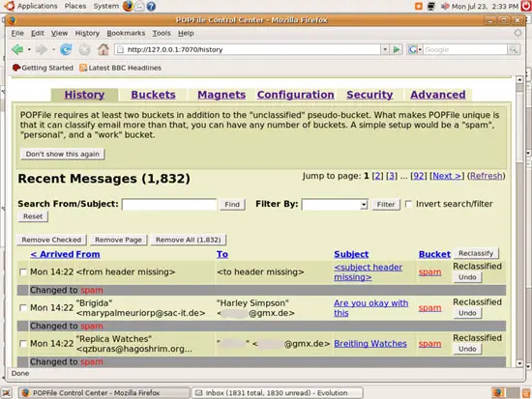Undo reclassification of Brigida message
This screenshot has width=532, height=399.
pos(467,313)
